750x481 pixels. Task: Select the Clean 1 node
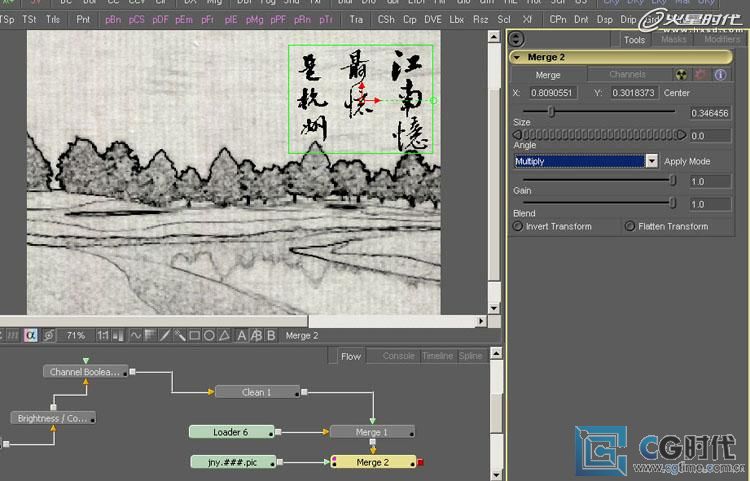(257, 392)
